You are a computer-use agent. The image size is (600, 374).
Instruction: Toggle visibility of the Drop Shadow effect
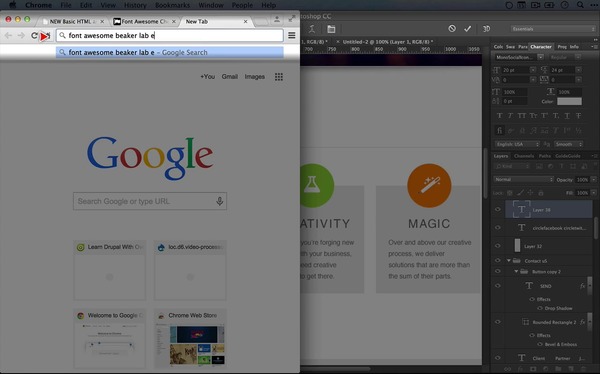point(540,308)
